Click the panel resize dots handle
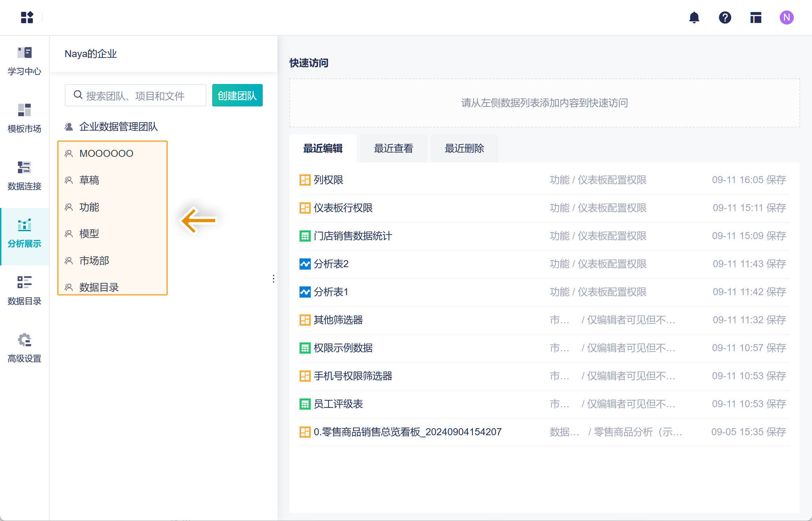 [x=273, y=279]
